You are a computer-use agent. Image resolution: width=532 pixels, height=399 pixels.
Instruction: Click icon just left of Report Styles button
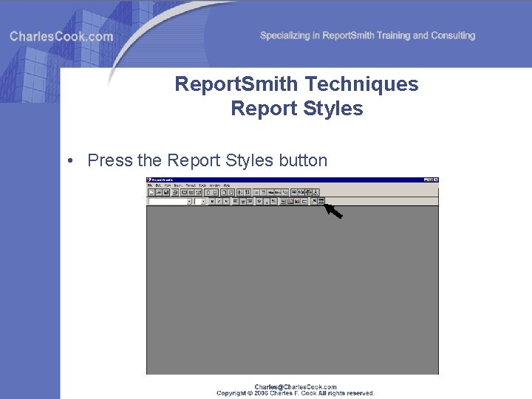click(x=314, y=202)
